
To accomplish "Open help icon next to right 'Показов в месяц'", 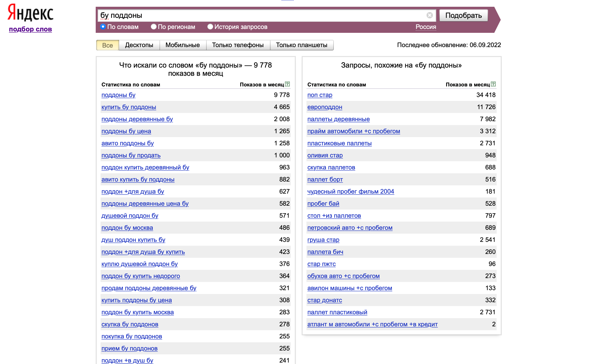I will point(493,84).
